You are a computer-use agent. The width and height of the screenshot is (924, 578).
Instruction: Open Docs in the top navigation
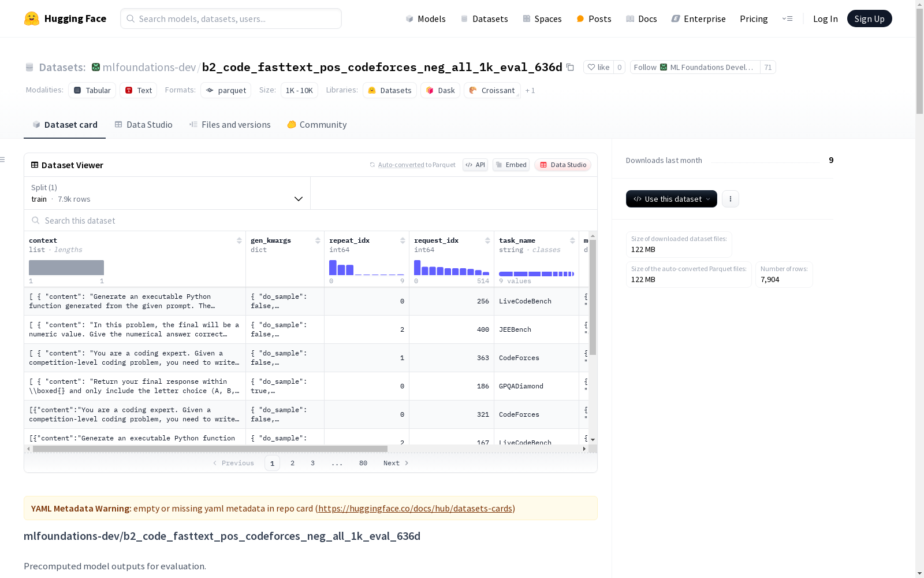(642, 18)
